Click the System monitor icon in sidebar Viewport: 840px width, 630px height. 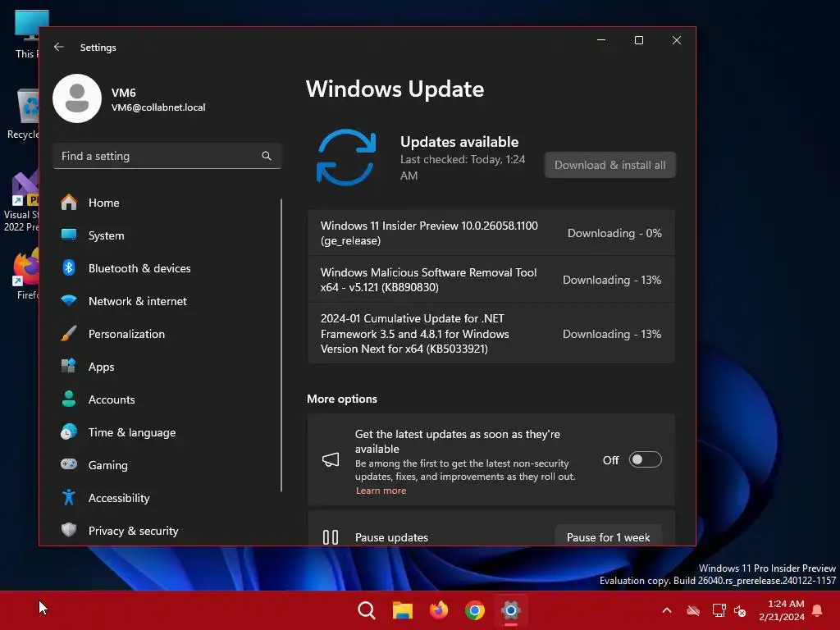tap(69, 235)
